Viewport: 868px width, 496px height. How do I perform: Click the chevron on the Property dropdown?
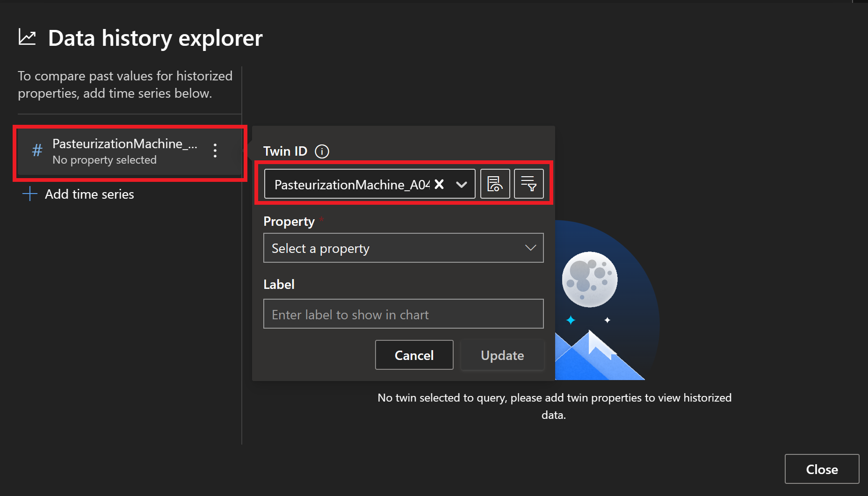[x=530, y=248]
